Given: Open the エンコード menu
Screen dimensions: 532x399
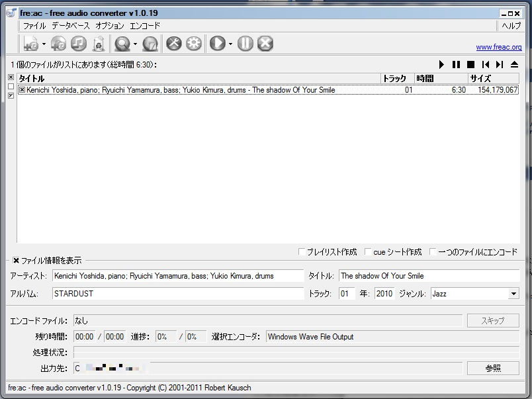Looking at the screenshot, I should click(145, 26).
